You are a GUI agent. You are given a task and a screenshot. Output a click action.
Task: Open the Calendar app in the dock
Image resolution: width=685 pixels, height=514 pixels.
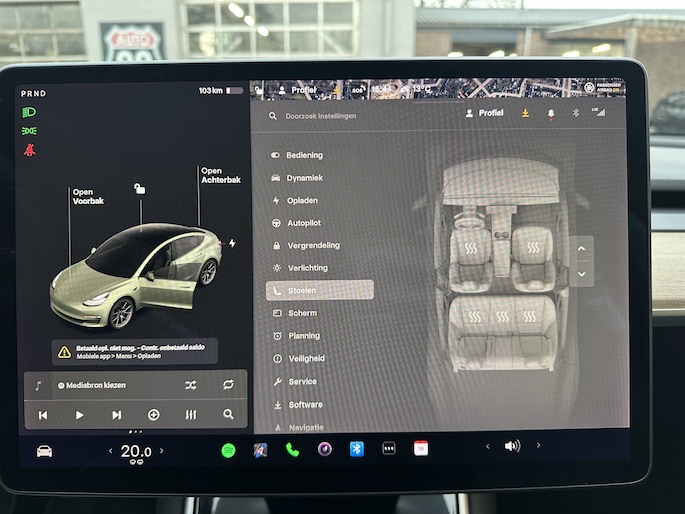[x=421, y=448]
